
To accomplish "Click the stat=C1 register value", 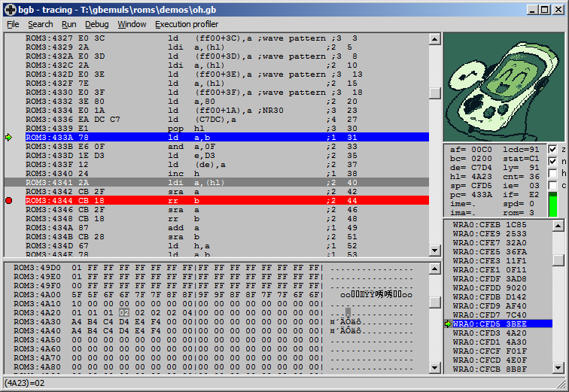I will click(x=521, y=159).
